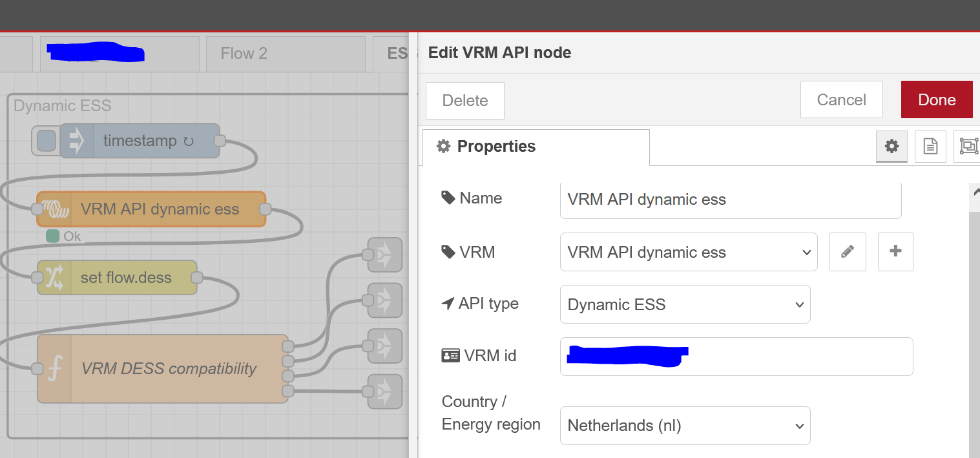The width and height of the screenshot is (980, 458).
Task: Edit the VRM config with the pencil icon
Action: 848,252
